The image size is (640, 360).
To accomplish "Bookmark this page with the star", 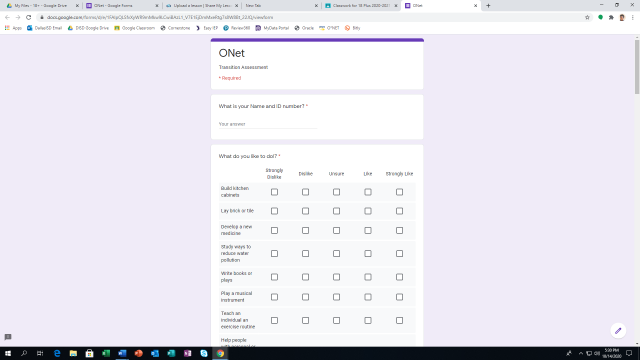I will 587,17.
